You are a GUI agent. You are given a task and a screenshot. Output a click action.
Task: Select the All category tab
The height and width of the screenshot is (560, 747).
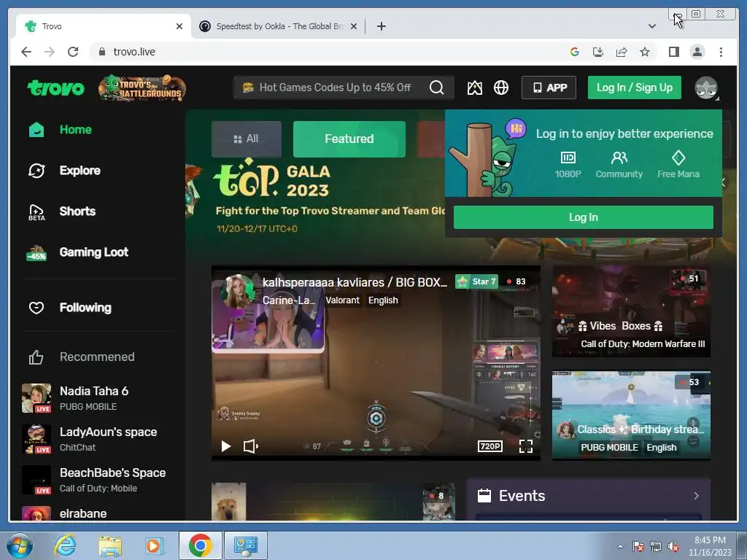247,139
